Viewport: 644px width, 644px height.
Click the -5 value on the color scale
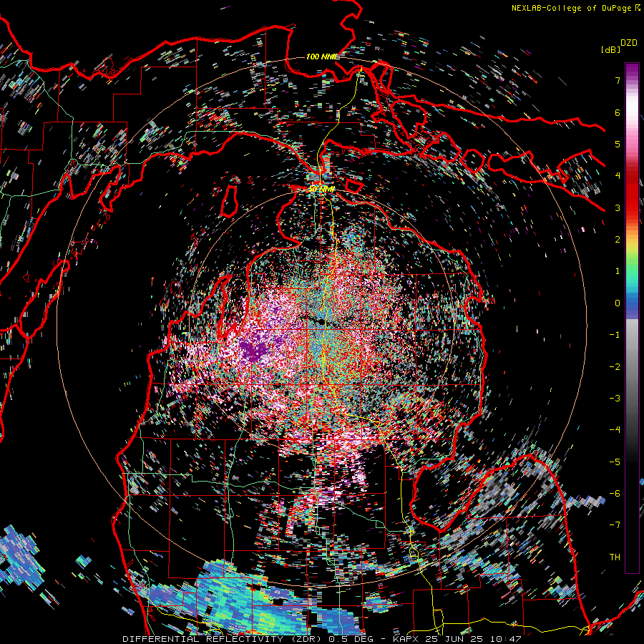615,462
